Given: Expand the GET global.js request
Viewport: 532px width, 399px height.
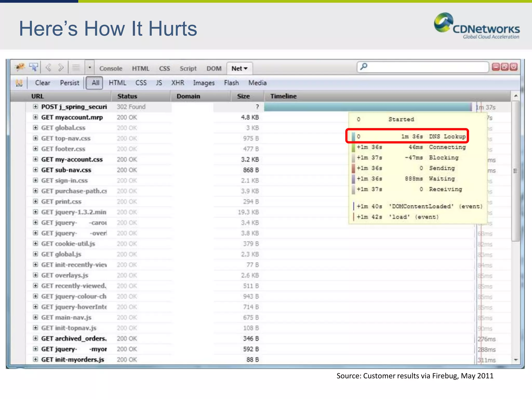Looking at the screenshot, I should (36, 254).
